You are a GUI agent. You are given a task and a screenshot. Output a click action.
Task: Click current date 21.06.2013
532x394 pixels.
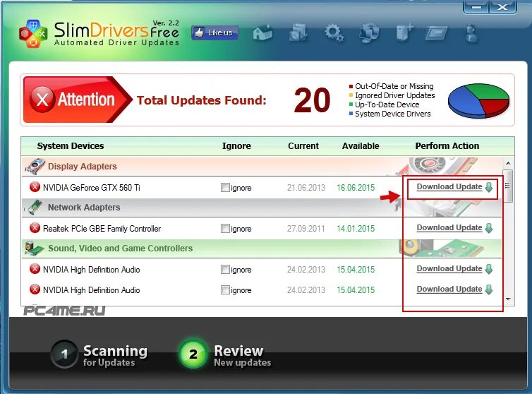pos(306,188)
